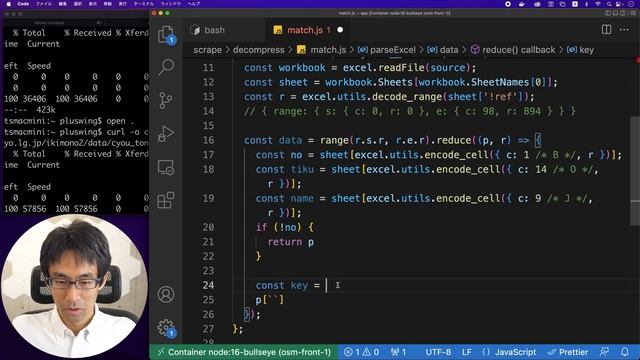Change file encoding UTF-8
This screenshot has height=360, width=640.
tap(438, 352)
